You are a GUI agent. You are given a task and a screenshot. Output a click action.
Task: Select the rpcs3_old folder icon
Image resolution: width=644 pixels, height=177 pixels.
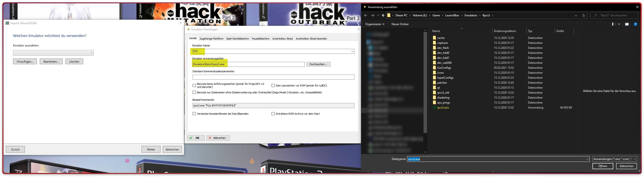click(x=435, y=92)
